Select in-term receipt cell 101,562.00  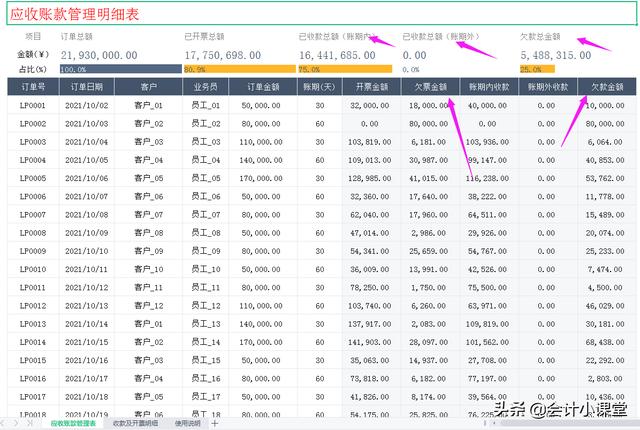click(488, 342)
